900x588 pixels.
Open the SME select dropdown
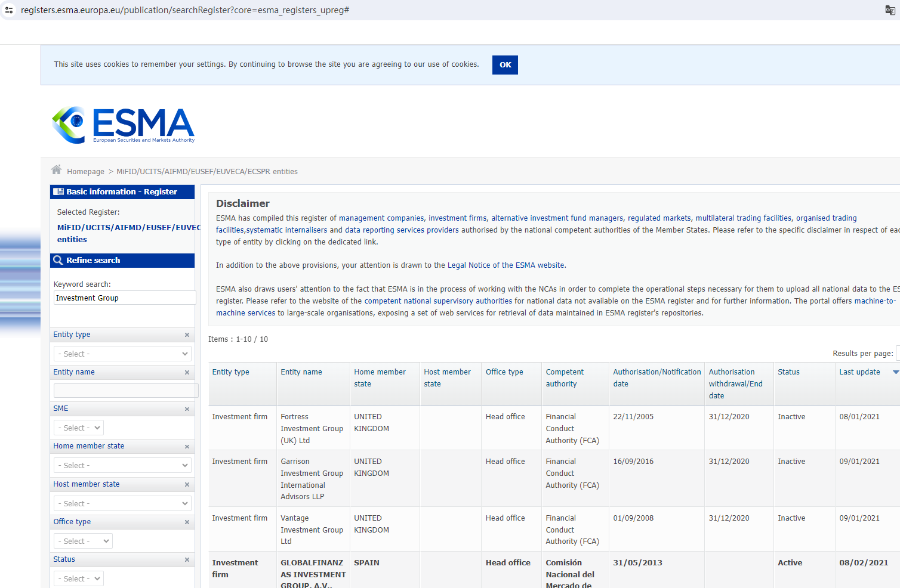click(x=79, y=428)
